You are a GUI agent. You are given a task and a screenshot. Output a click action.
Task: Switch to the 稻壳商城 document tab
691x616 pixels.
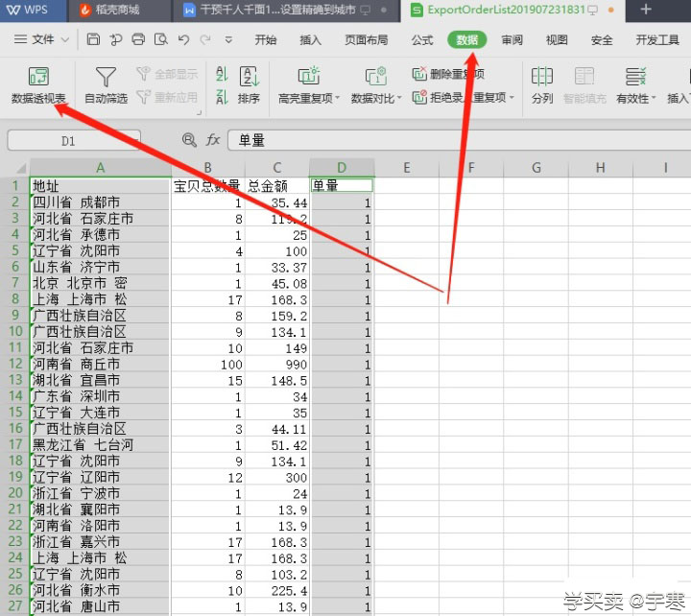click(x=119, y=10)
